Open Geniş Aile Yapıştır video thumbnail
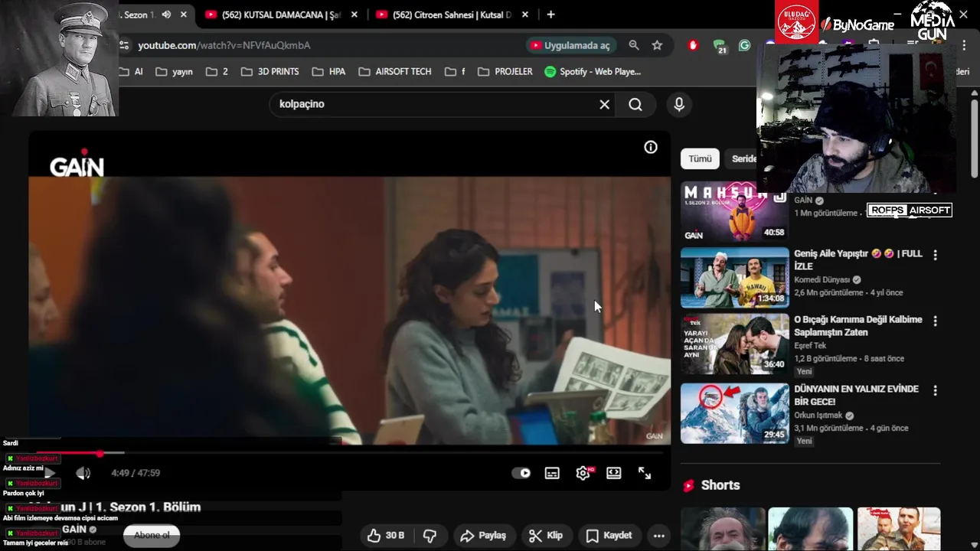The height and width of the screenshot is (551, 980). coord(734,277)
